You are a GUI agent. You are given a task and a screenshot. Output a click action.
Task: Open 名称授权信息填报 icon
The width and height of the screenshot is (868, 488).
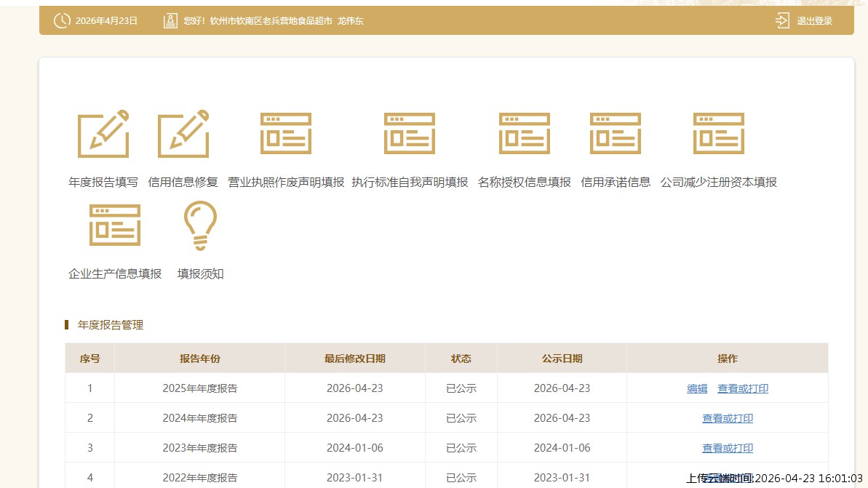coord(524,134)
